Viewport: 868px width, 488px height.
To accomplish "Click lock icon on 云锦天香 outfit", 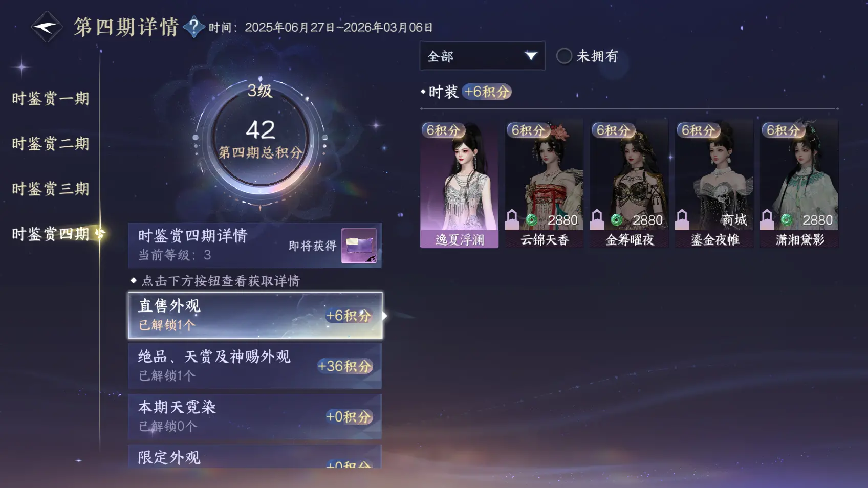I will tap(512, 220).
